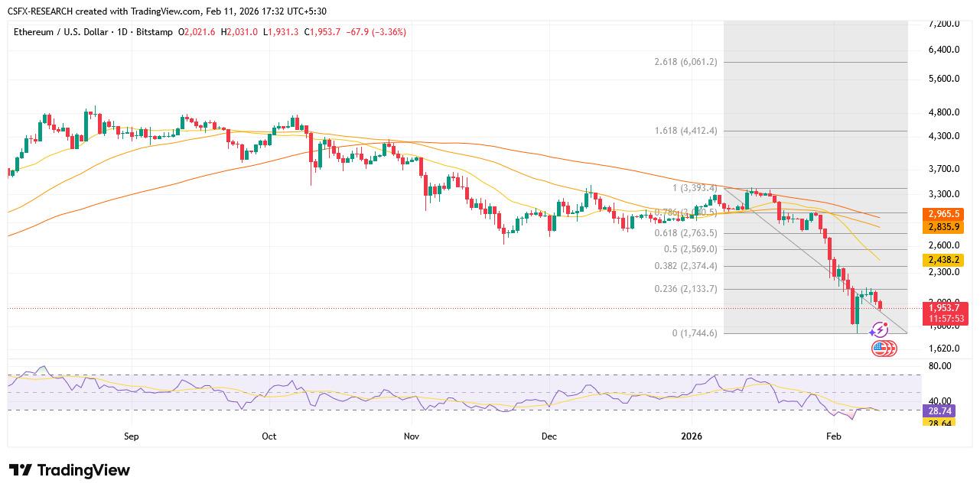The image size is (980, 493).
Task: Click the Feb label on time axis
Action: (834, 436)
